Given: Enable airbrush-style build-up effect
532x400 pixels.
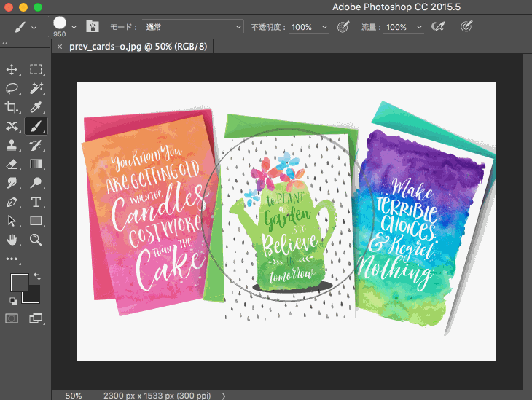Looking at the screenshot, I should (438, 27).
